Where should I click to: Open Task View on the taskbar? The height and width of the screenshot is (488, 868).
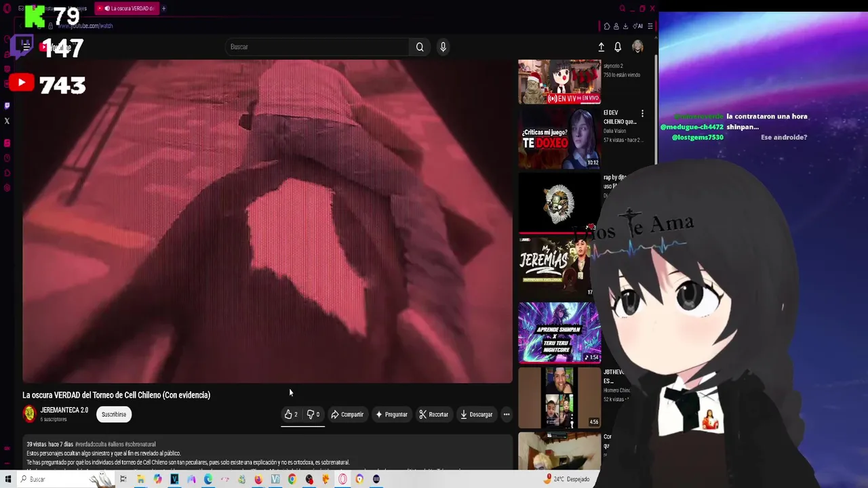[x=123, y=479]
